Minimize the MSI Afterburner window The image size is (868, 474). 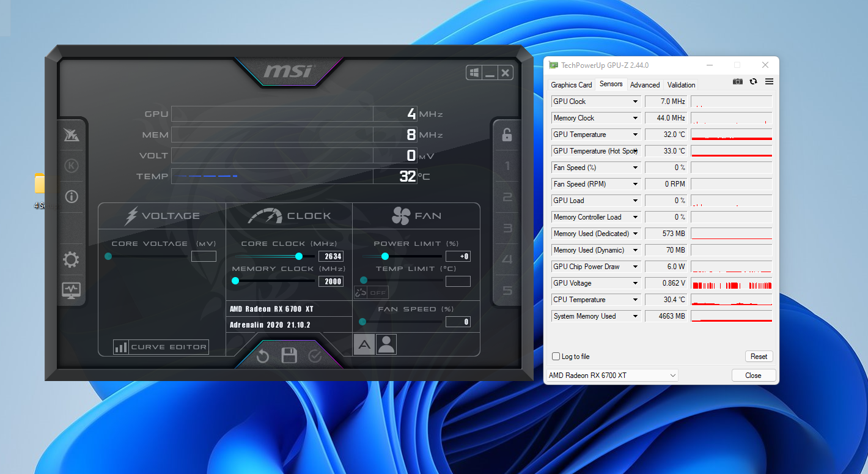coord(490,73)
